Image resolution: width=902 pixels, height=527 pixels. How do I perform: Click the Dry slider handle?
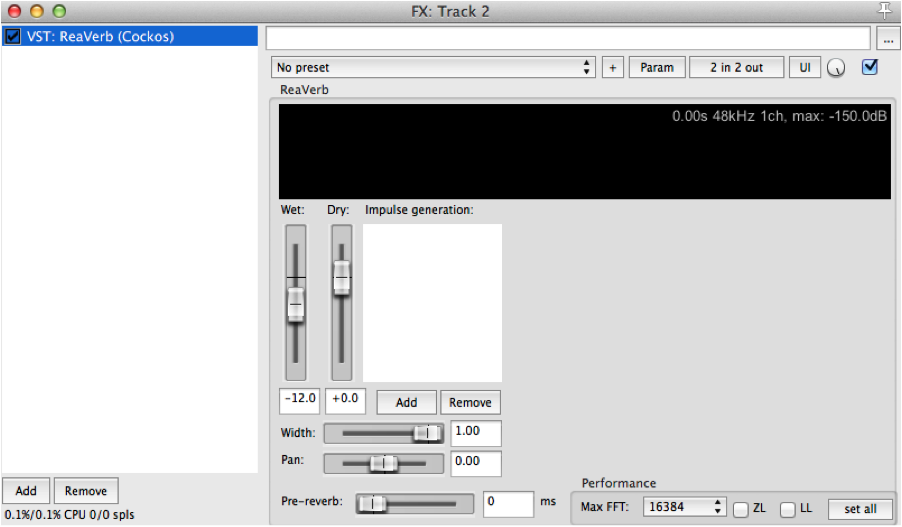(x=342, y=278)
